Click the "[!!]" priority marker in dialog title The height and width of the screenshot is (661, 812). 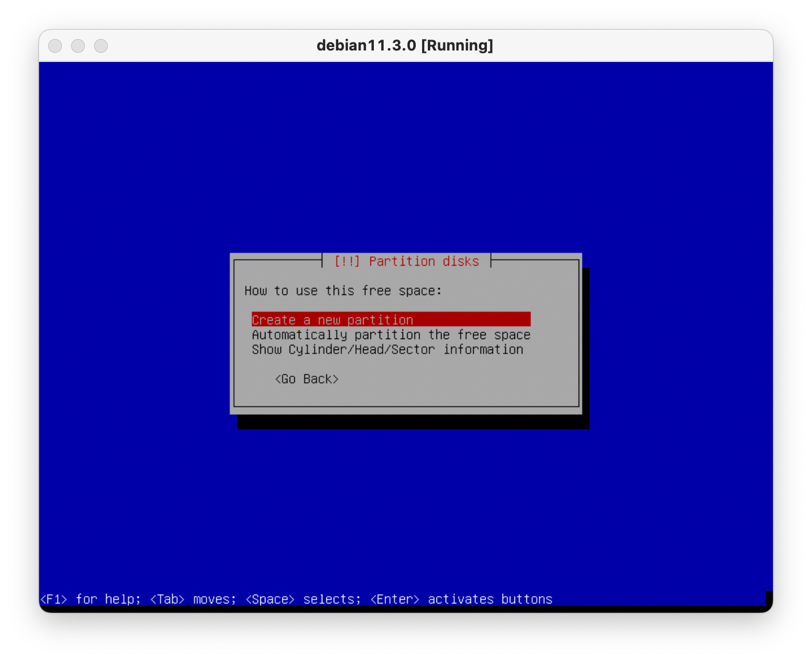coord(347,262)
